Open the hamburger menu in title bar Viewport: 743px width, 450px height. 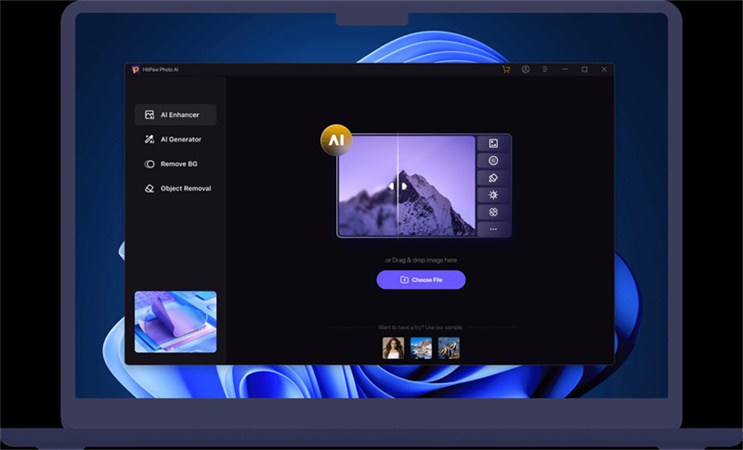click(x=545, y=70)
